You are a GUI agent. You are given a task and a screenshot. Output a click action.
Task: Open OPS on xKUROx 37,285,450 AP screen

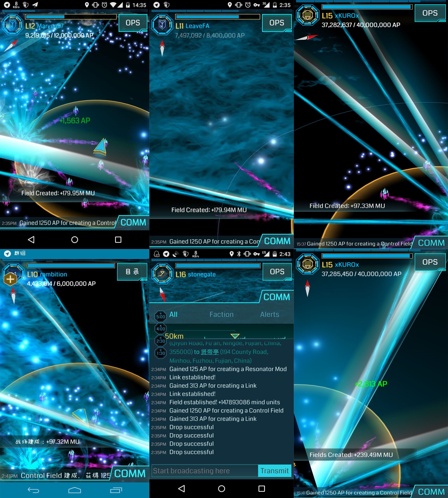pos(430,262)
